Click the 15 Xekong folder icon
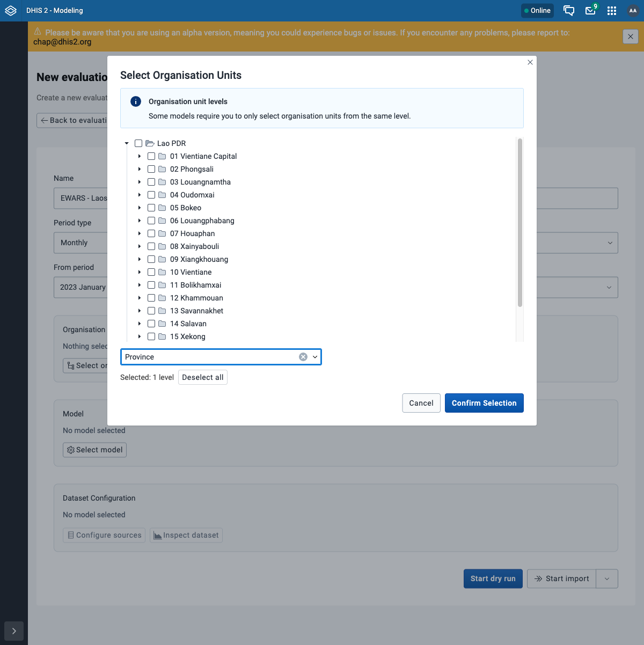This screenshot has height=645, width=644. point(162,336)
